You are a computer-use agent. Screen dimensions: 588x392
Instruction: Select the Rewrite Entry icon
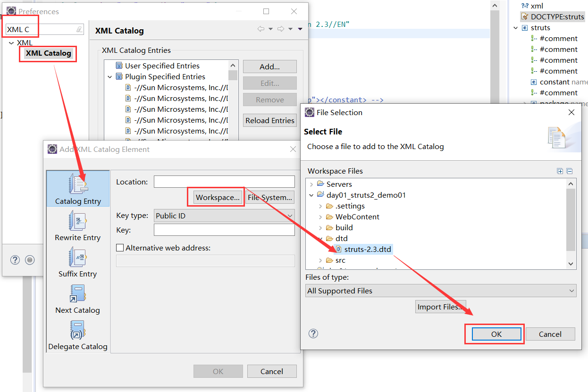[78, 221]
